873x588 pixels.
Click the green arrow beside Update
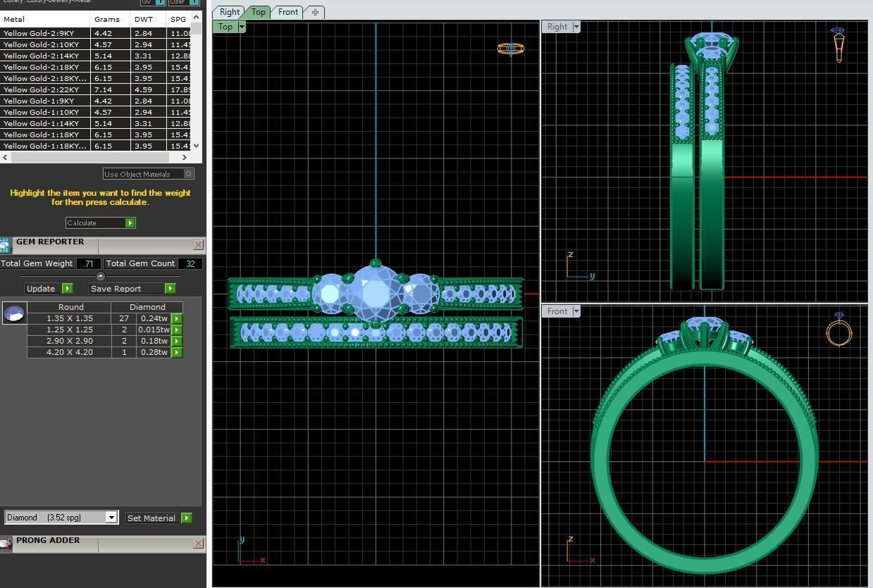point(67,288)
